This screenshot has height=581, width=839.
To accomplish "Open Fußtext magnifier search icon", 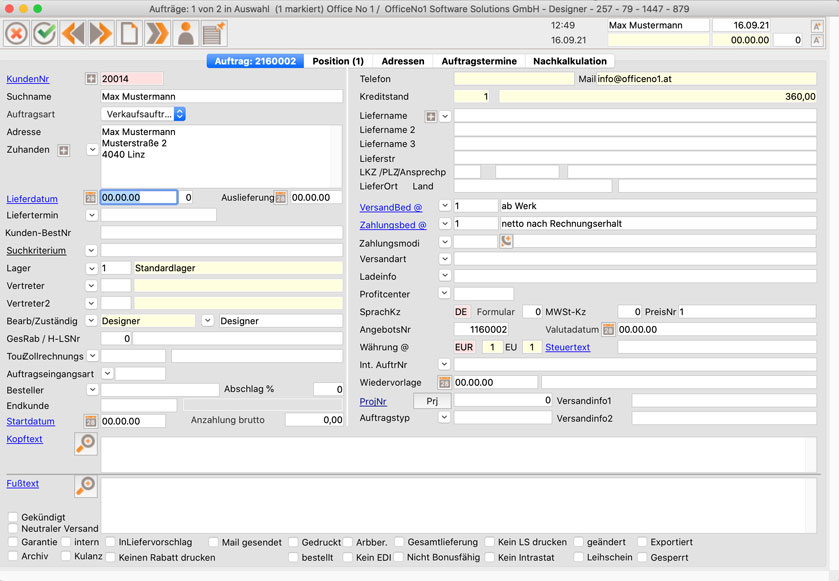I will pyautogui.click(x=86, y=486).
